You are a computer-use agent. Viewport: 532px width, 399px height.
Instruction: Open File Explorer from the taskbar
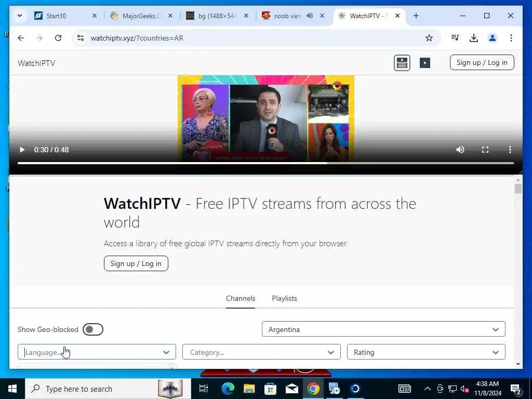(x=249, y=389)
